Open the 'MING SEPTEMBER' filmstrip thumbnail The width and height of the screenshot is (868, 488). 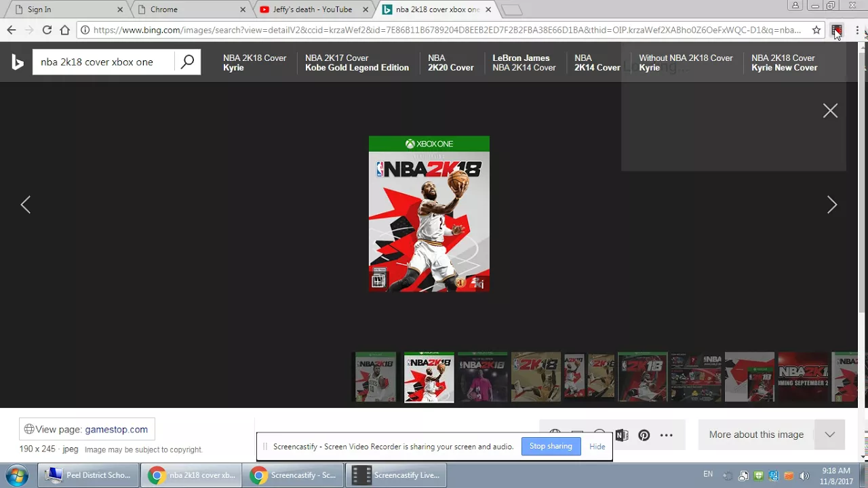(x=804, y=377)
